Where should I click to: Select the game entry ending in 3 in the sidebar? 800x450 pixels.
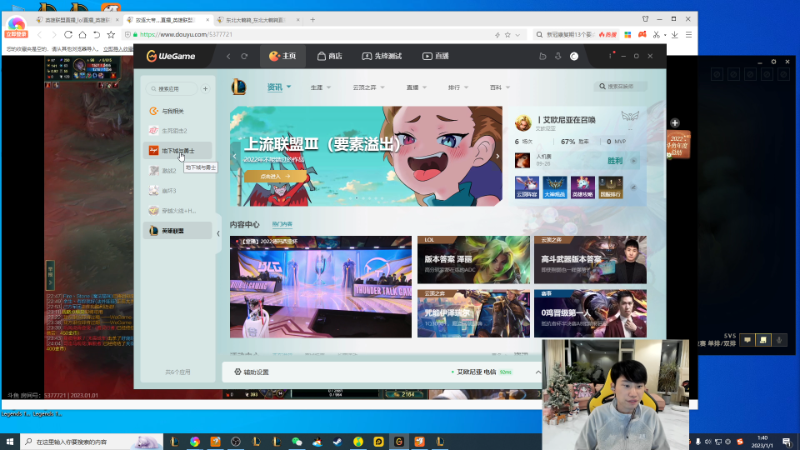(177, 190)
